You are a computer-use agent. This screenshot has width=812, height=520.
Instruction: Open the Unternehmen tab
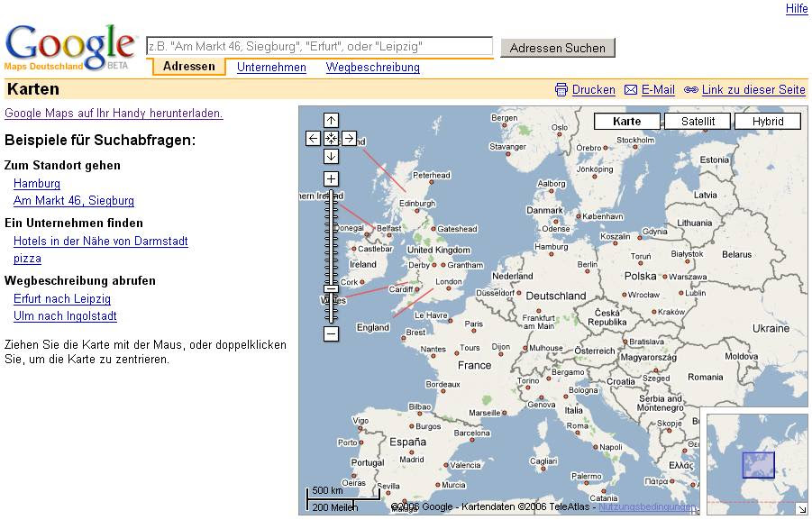(x=271, y=68)
